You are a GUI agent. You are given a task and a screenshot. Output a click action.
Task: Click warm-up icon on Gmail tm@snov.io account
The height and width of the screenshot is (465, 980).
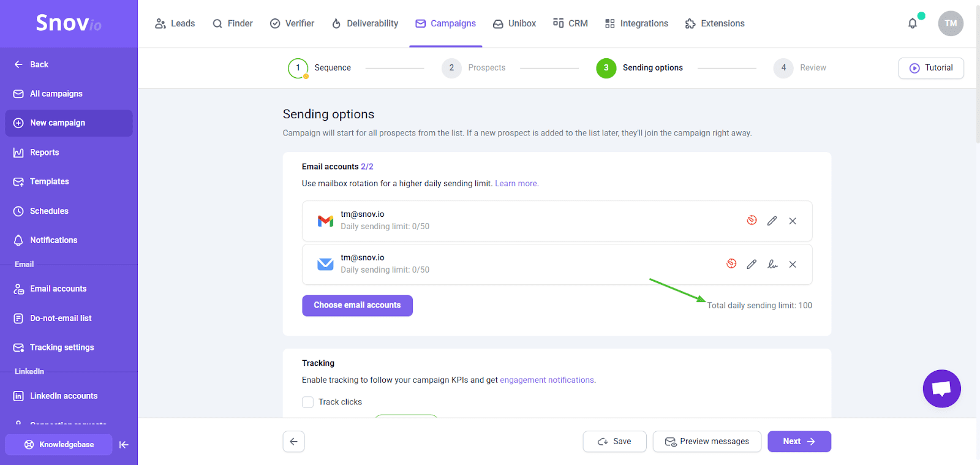(752, 221)
